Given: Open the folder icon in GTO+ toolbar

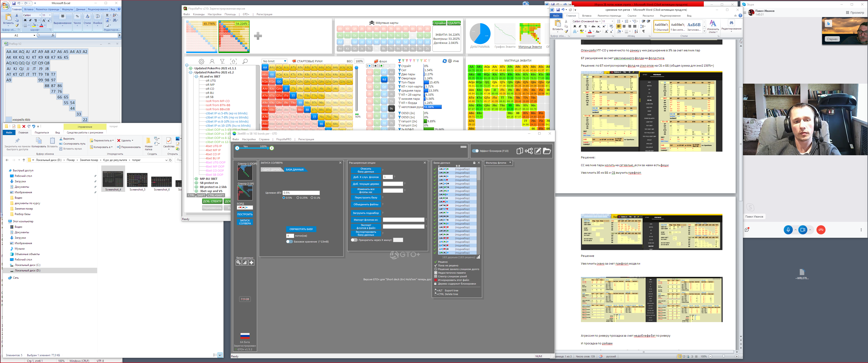Looking at the screenshot, I should pos(547,151).
